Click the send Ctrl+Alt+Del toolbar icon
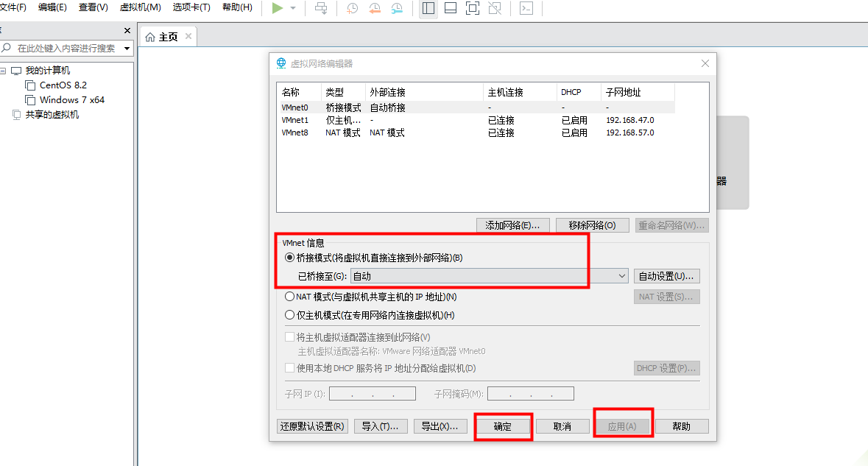The height and width of the screenshot is (466, 868). click(321, 8)
